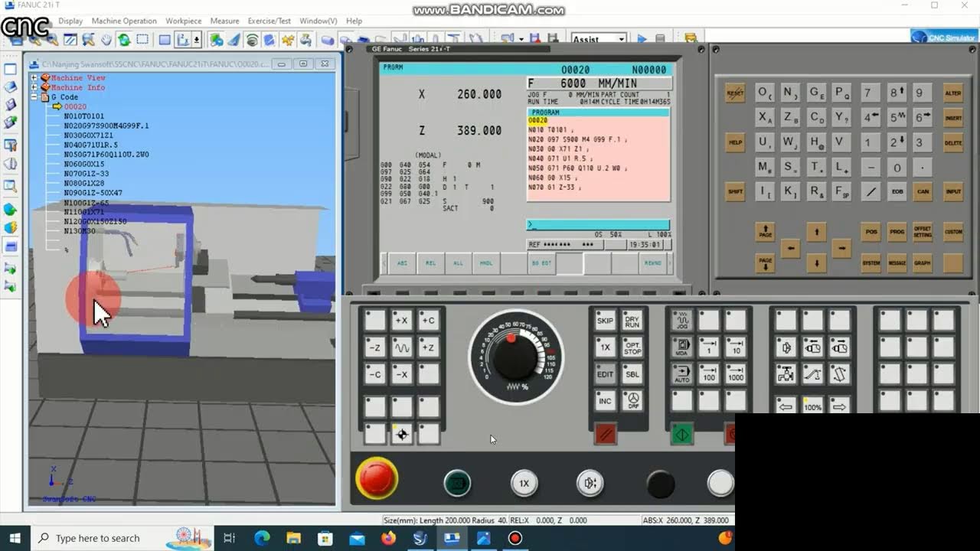
Task: Click the DRF handwheel key
Action: (632, 400)
